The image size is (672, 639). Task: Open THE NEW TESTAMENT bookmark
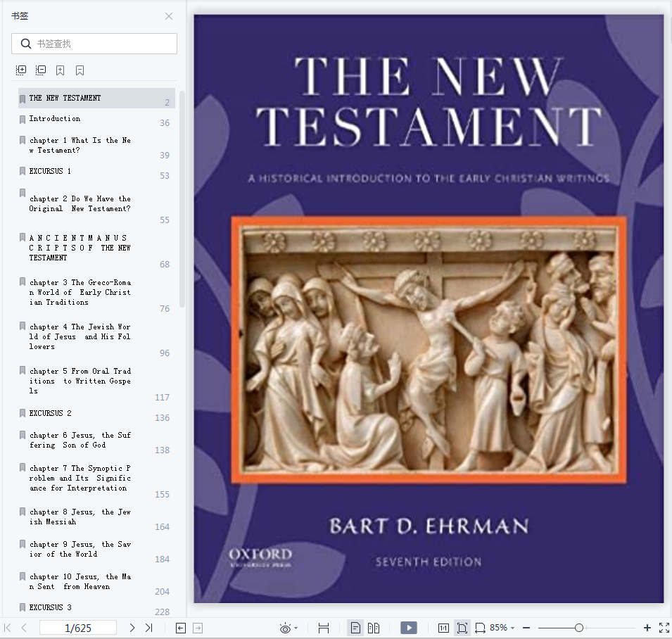point(96,98)
